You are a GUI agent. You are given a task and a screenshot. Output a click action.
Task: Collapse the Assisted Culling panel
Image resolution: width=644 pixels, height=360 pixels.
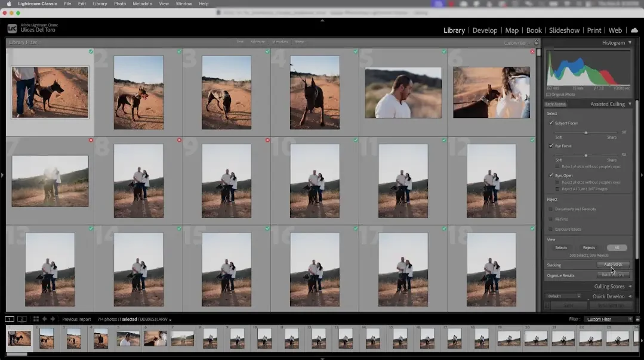(630, 104)
